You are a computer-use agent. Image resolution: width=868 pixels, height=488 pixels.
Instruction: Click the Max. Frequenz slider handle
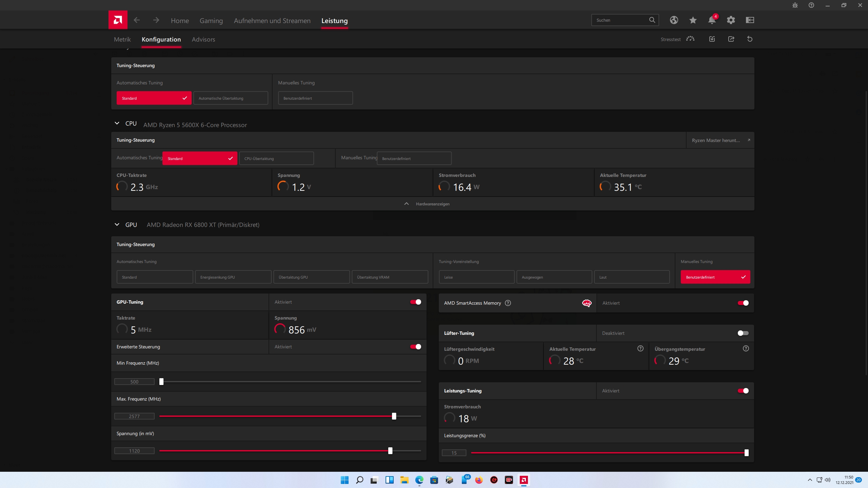394,416
